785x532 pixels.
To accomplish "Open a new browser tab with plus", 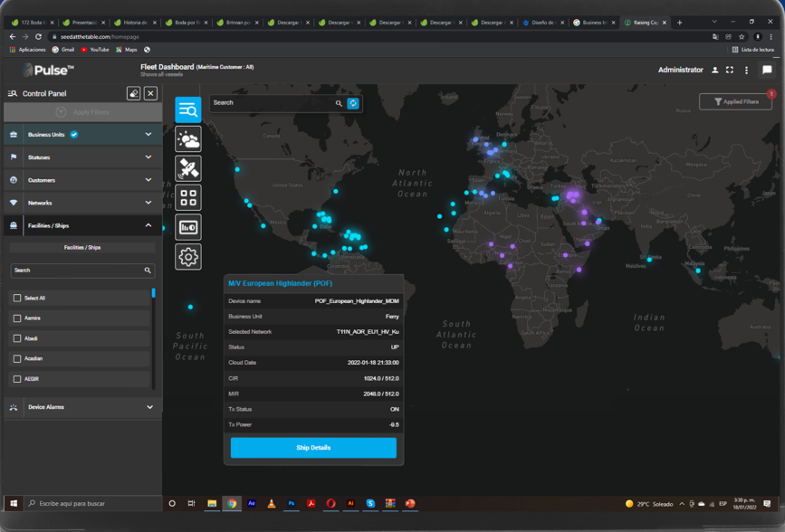I will click(x=679, y=22).
